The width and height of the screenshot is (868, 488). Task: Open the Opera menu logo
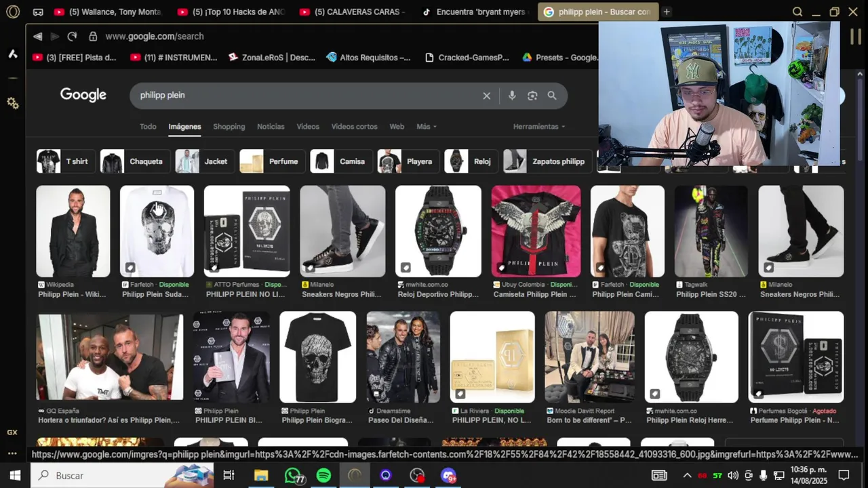[x=13, y=12]
